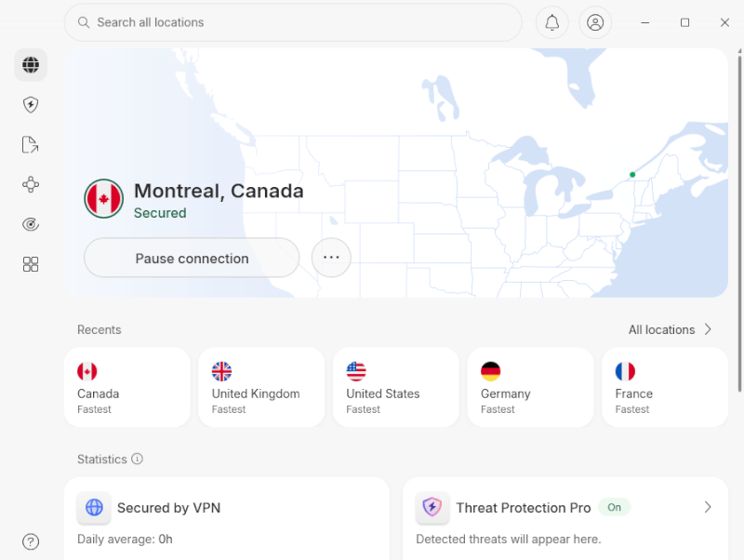This screenshot has height=560, width=744.
Task: Click the Statistics section label
Action: 102,460
